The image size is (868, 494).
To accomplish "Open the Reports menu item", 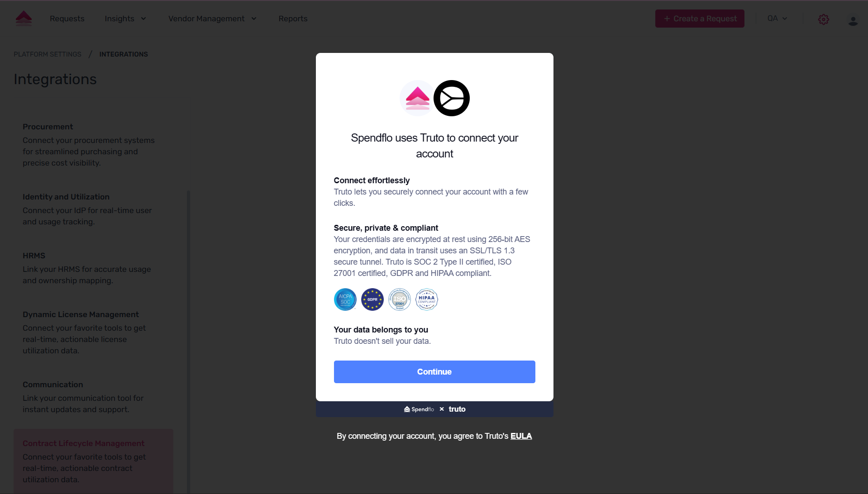I will pyautogui.click(x=293, y=19).
